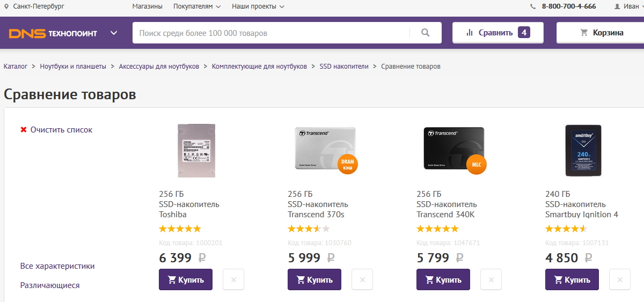
Task: Buy the Smartbuy Ignition 4 SSD
Action: coord(572,279)
